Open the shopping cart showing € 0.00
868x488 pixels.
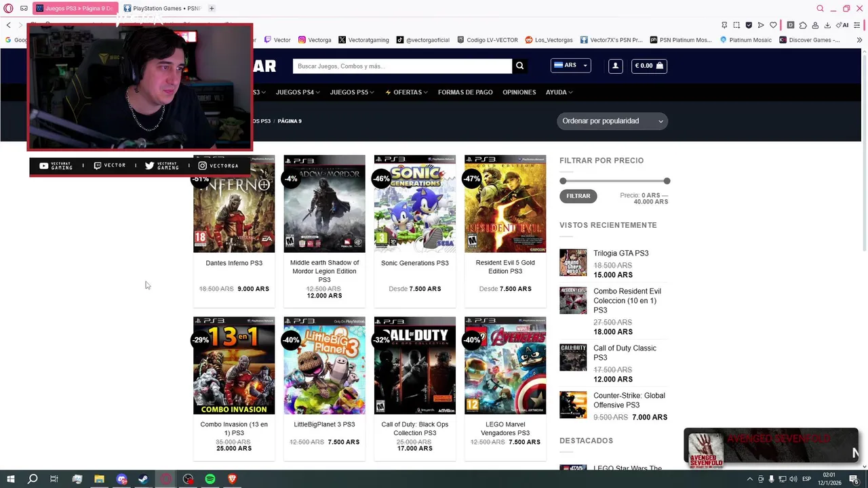(649, 66)
